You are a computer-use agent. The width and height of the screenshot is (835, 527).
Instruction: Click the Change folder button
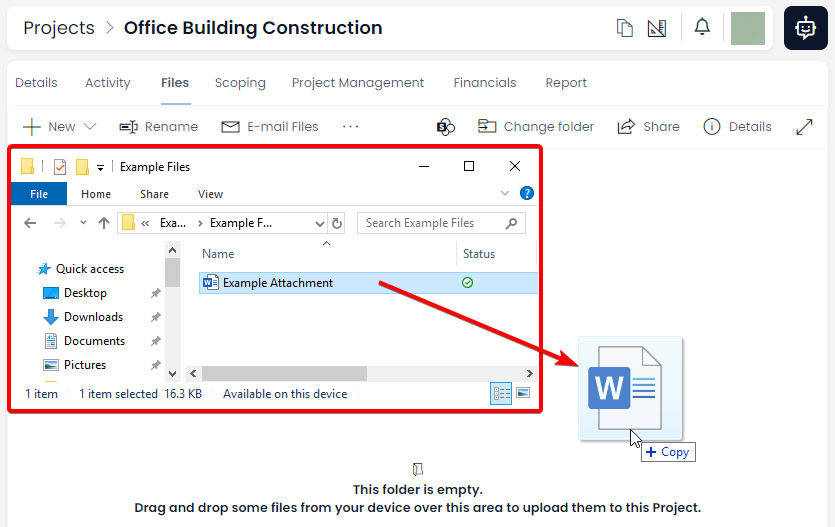[x=536, y=127]
